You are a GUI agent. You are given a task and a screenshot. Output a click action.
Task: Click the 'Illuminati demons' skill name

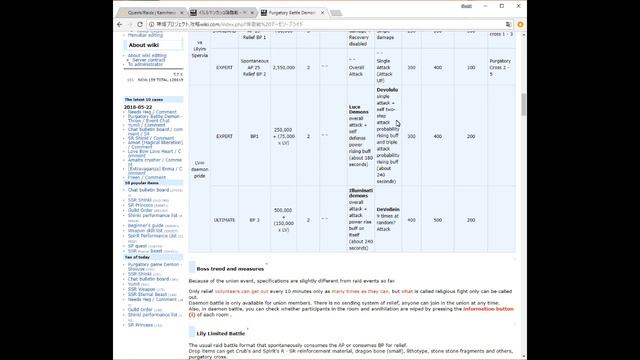(x=361, y=193)
